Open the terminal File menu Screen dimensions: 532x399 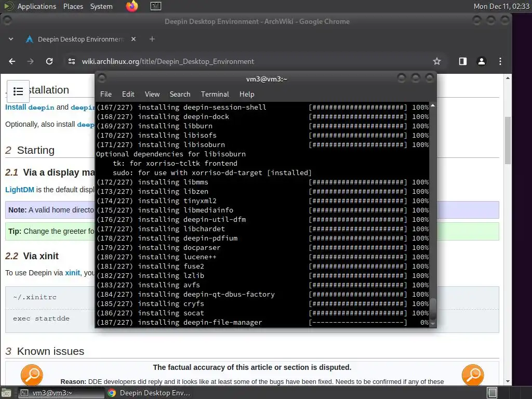[106, 95]
